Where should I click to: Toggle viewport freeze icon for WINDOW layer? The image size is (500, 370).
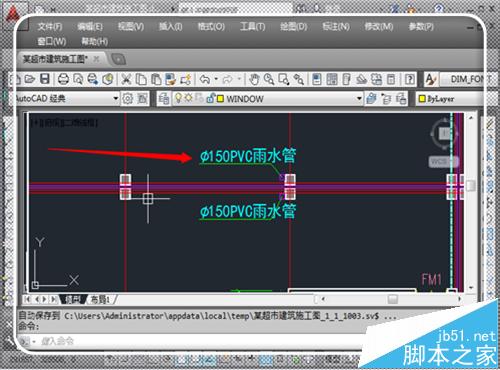pyautogui.click(x=199, y=98)
